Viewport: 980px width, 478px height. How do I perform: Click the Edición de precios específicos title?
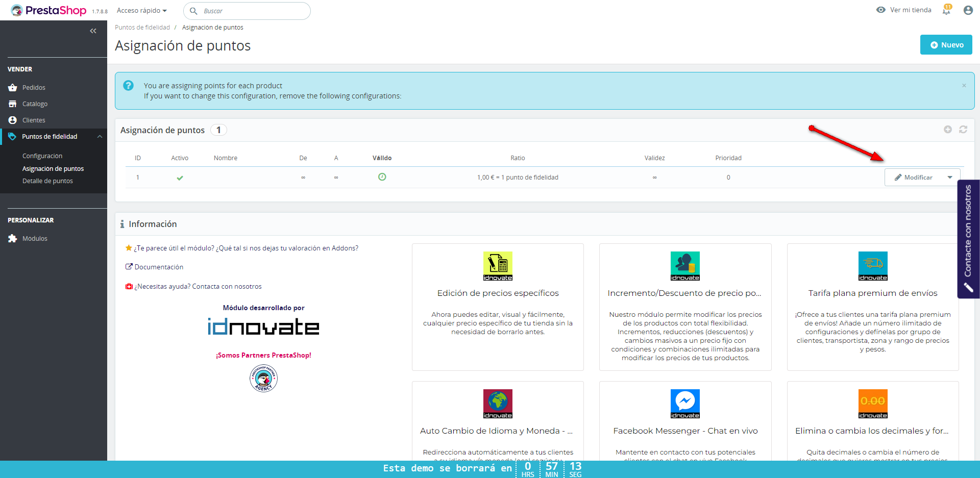click(498, 293)
